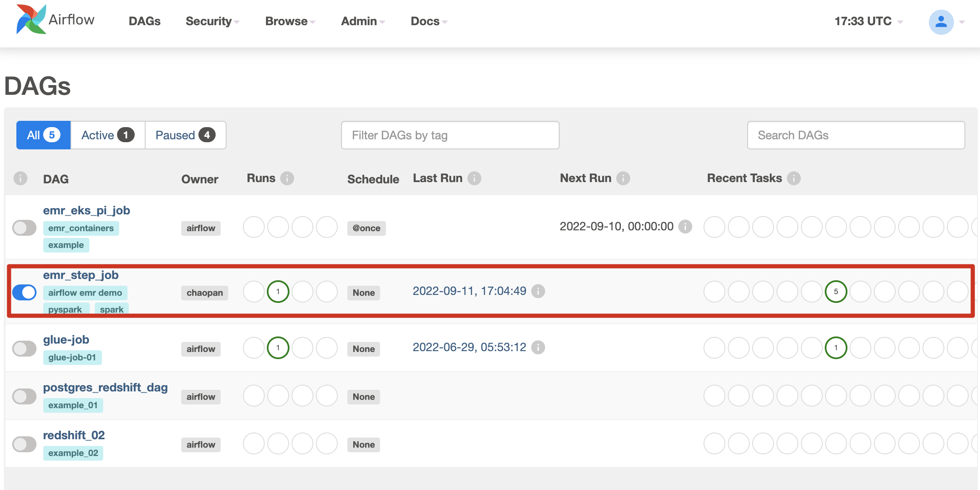Switch to the Paused DAGs tab
Image resolution: width=980 pixels, height=490 pixels.
[185, 135]
